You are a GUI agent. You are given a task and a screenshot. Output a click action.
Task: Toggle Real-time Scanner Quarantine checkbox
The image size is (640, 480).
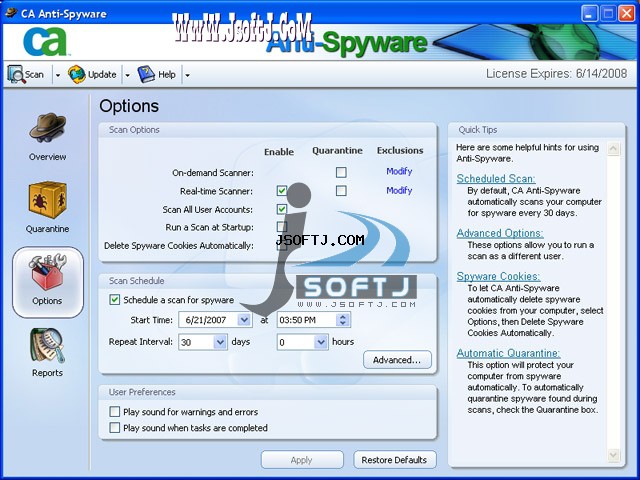point(341,191)
